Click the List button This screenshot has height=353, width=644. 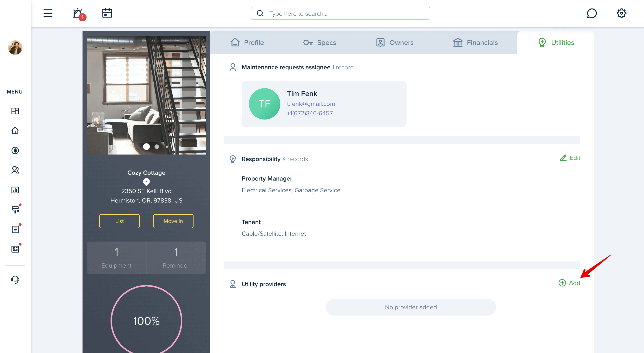tap(120, 221)
